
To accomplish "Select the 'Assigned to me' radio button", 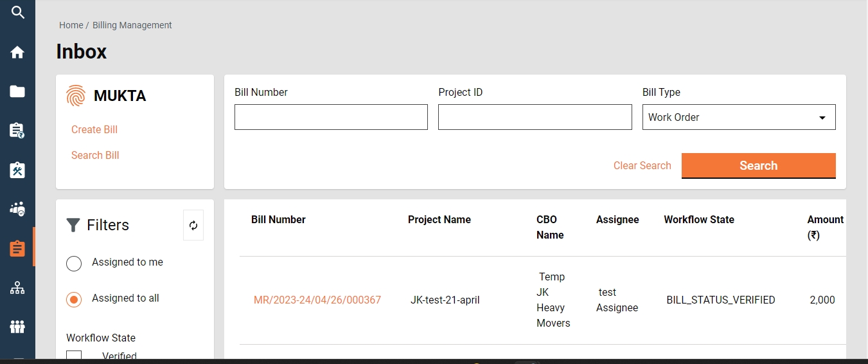I will [74, 263].
